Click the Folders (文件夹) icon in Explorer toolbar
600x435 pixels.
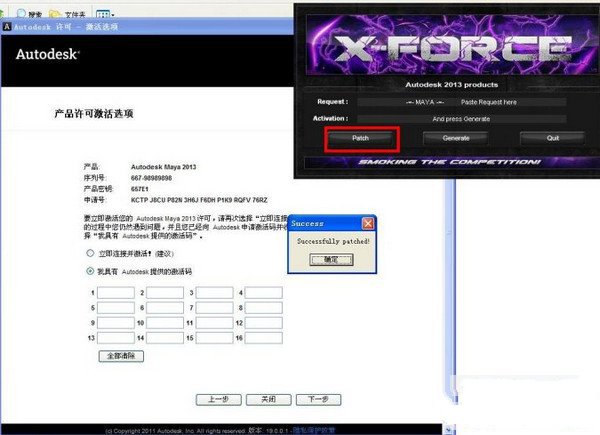pos(55,15)
